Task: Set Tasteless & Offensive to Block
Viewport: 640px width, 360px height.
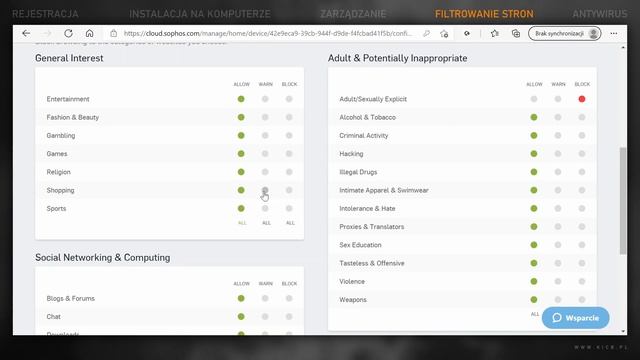Action: pyautogui.click(x=582, y=263)
